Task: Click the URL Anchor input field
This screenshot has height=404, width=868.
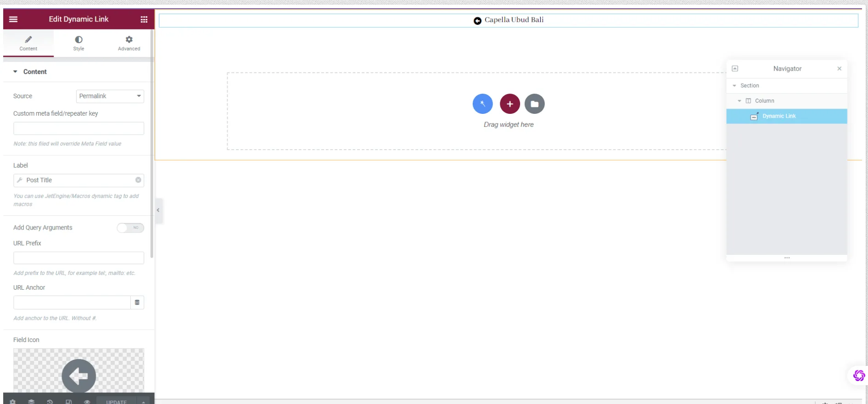Action: click(x=72, y=302)
